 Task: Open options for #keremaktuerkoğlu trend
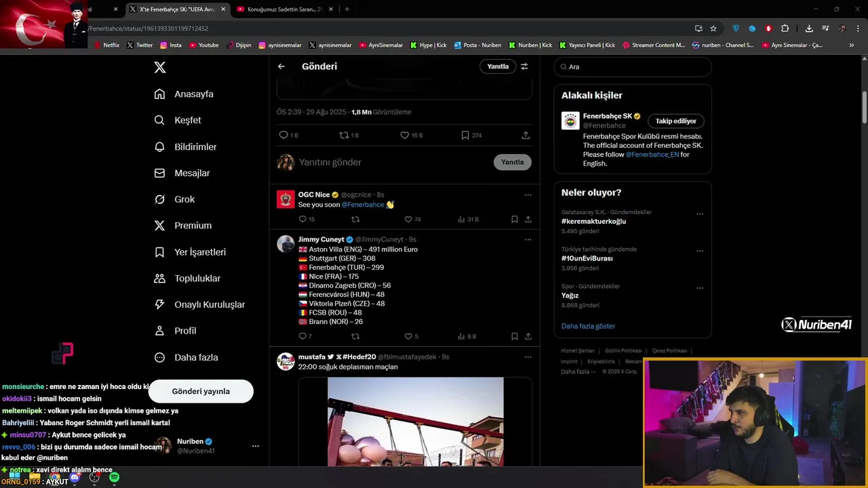(700, 214)
